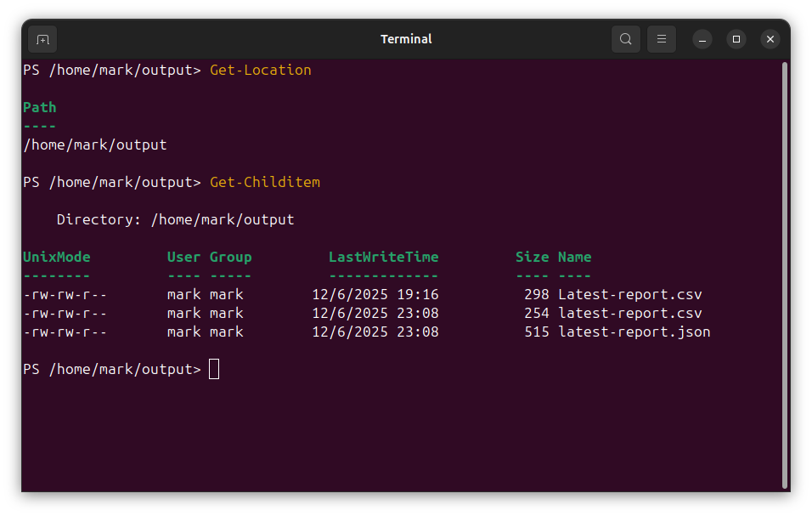Open a new terminal tab
Image resolution: width=812 pixels, height=516 pixels.
(42, 39)
